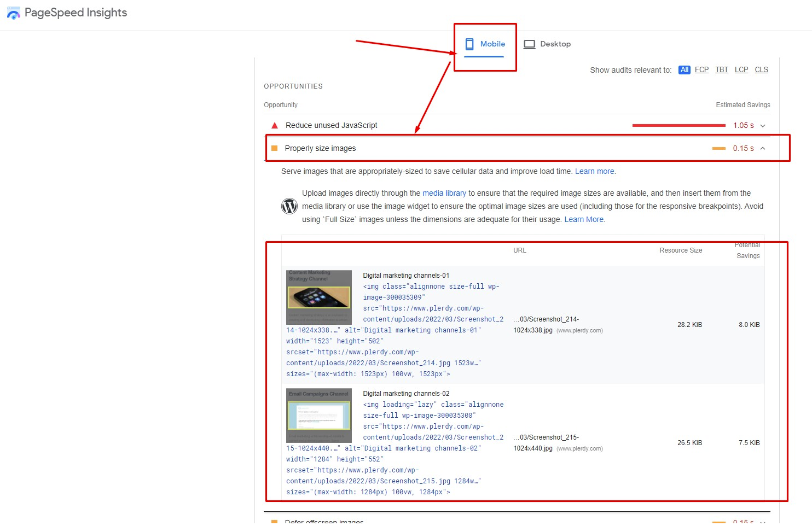
Task: Select the Mobile device icon
Action: pos(469,44)
